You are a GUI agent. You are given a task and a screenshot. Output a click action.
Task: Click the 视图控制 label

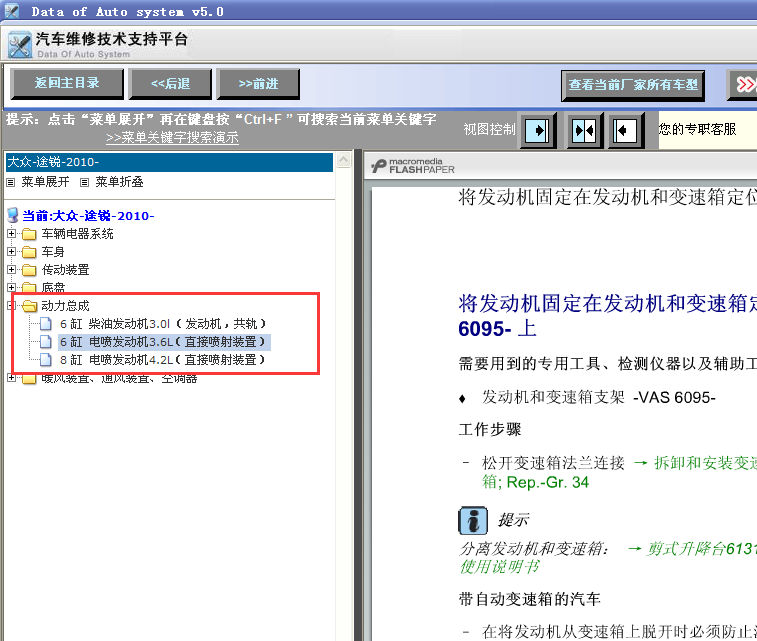pos(489,129)
